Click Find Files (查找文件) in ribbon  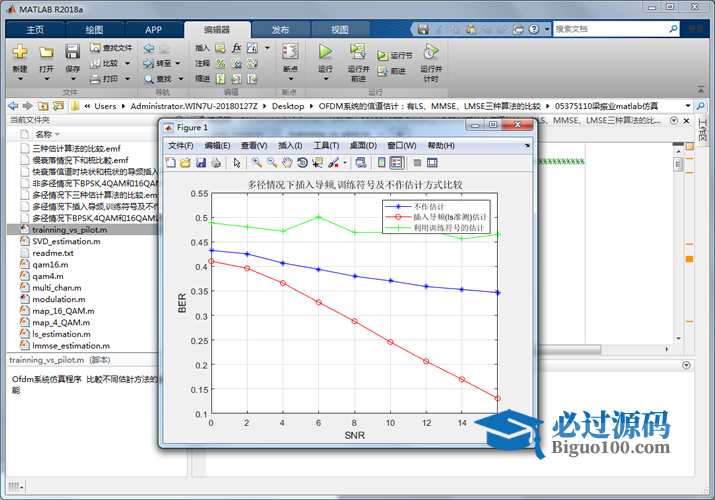tap(111, 47)
